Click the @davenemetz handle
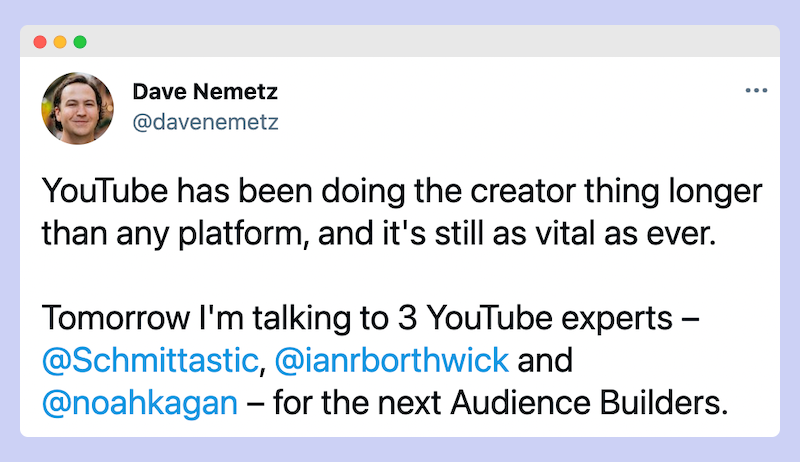This screenshot has height=462, width=800. [x=206, y=122]
